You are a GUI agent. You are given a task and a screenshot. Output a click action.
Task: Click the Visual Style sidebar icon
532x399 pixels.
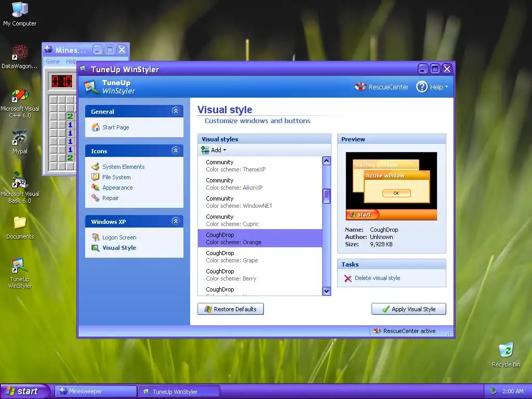point(96,248)
